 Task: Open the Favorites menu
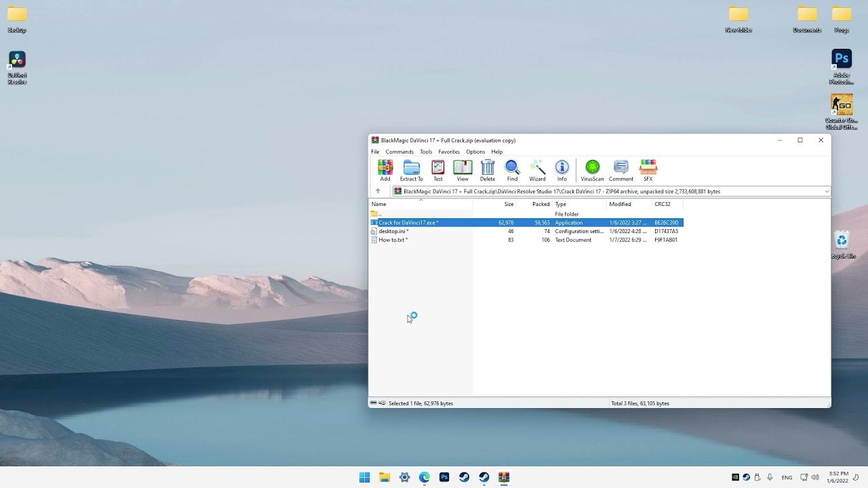point(449,152)
